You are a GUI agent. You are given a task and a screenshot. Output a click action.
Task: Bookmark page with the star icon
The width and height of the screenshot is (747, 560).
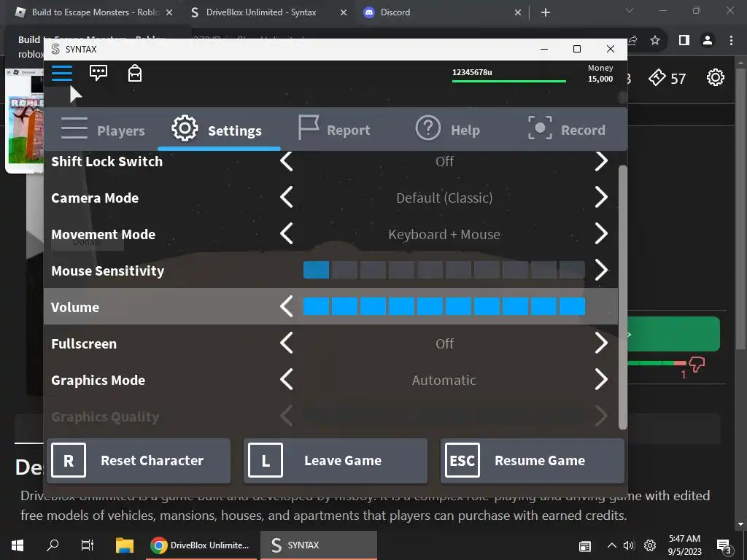coord(655,41)
